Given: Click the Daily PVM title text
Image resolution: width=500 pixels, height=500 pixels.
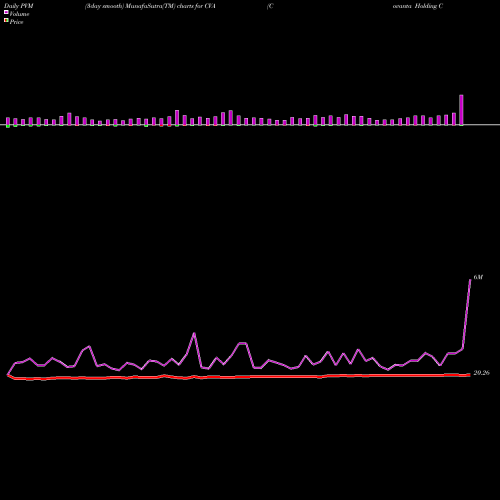Looking at the screenshot, I should tap(19, 6).
